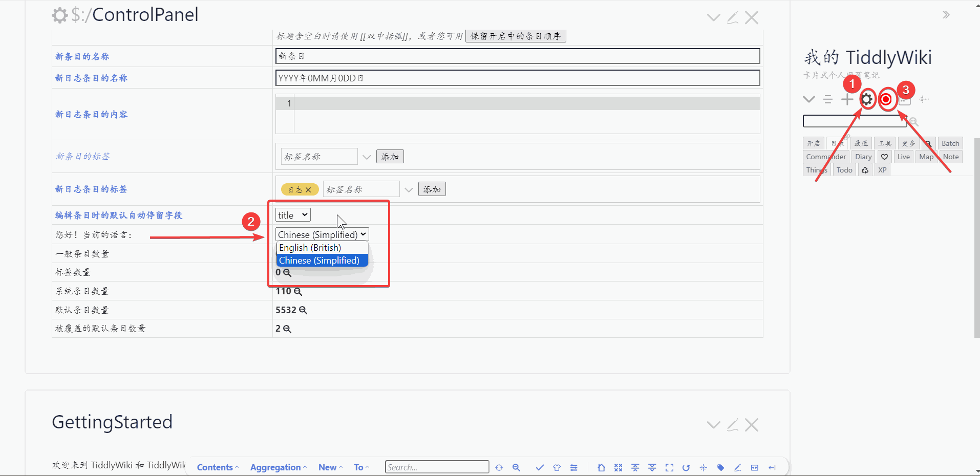Switch to the XP sidebar tab
Screen dimensions: 980x476
(x=882, y=170)
